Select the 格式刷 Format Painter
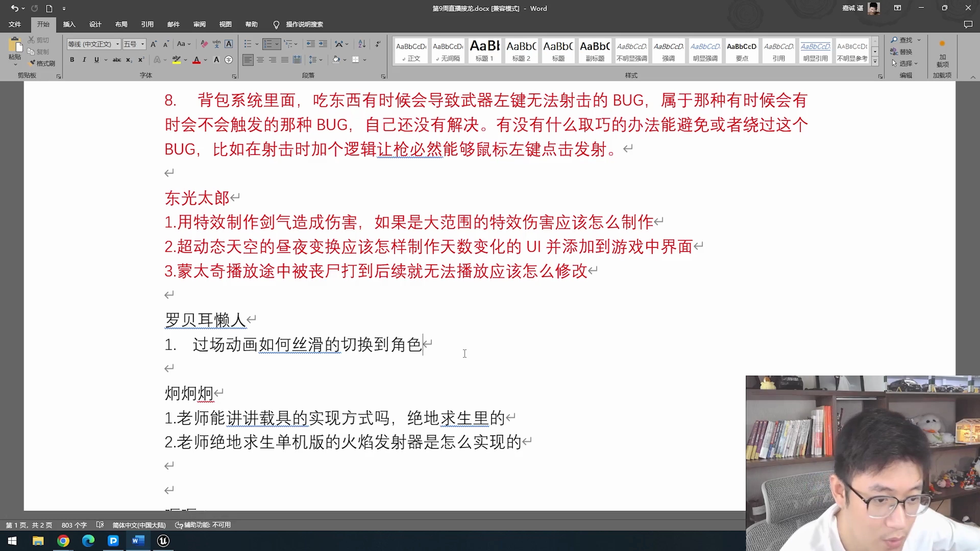This screenshot has height=551, width=980. 42,63
